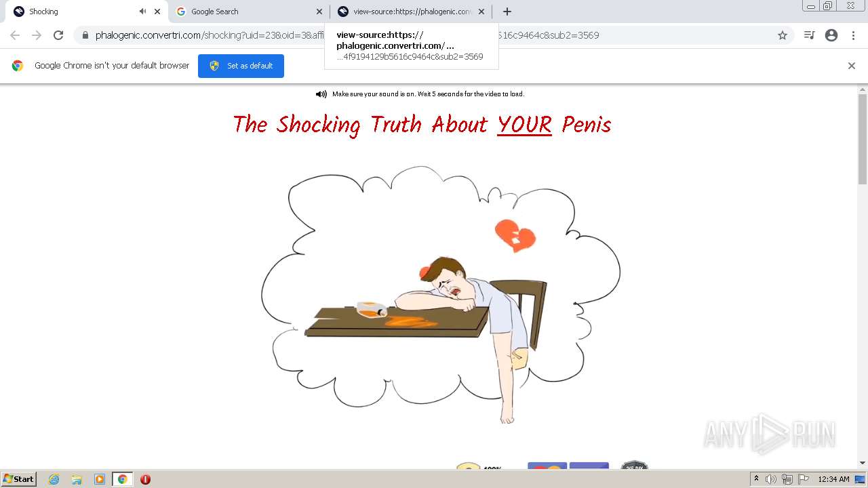The width and height of the screenshot is (868, 488).
Task: Bookmark this page with the star icon
Action: tap(783, 35)
